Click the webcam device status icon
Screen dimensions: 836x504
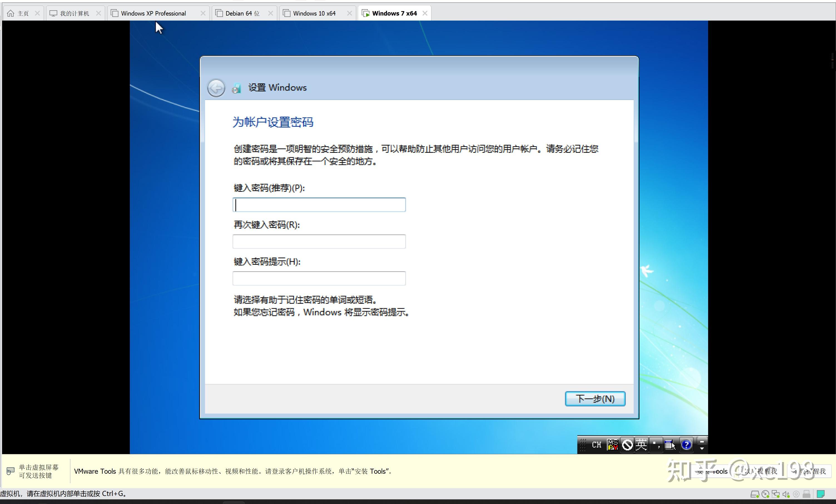(796, 494)
